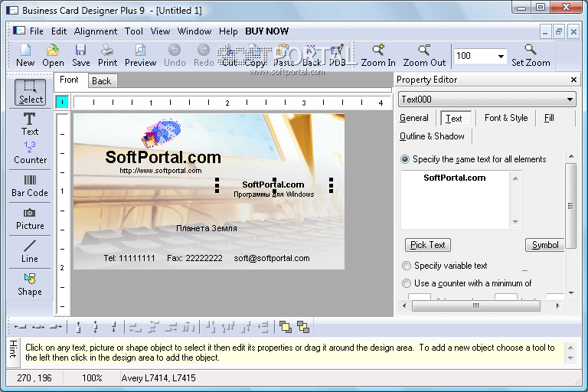This screenshot has width=588, height=392.
Task: Select the 'Tel: 11111111' text on the card
Action: point(129,258)
